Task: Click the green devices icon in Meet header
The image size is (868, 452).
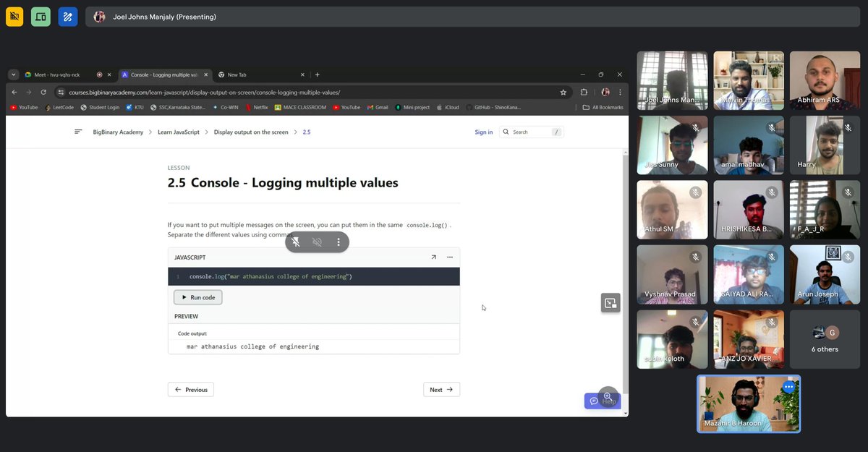Action: [x=41, y=17]
